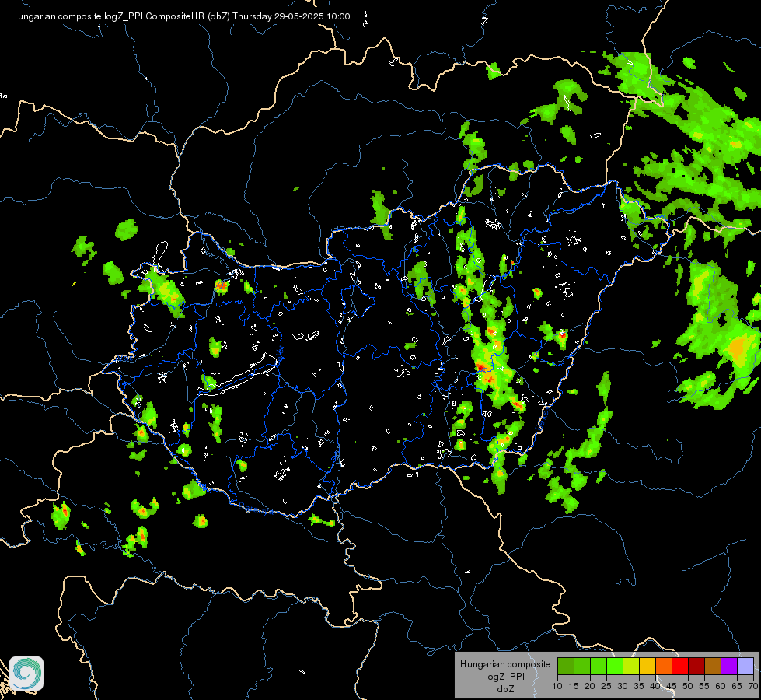Click the Lake Balaton outline on map

238,376
